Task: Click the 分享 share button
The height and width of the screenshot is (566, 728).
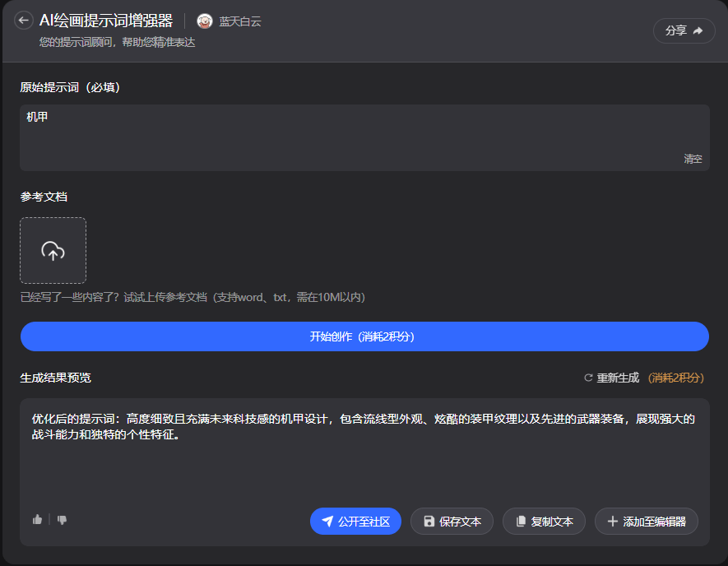Action: tap(684, 30)
